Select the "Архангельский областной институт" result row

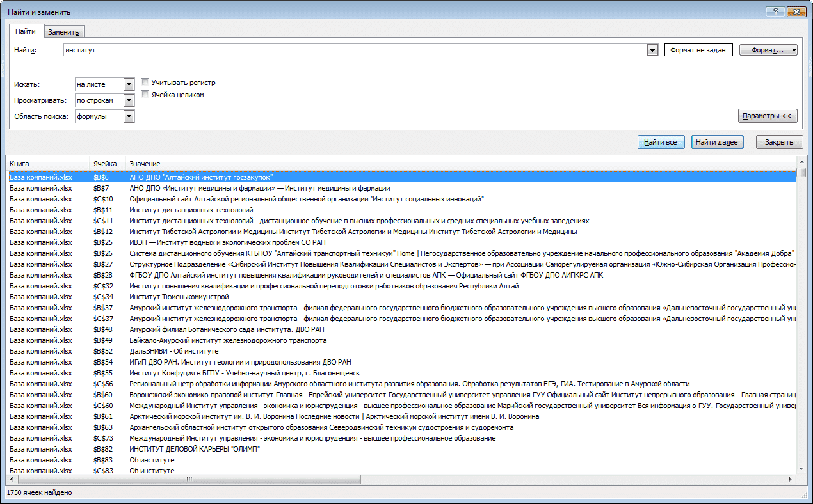tap(401, 427)
